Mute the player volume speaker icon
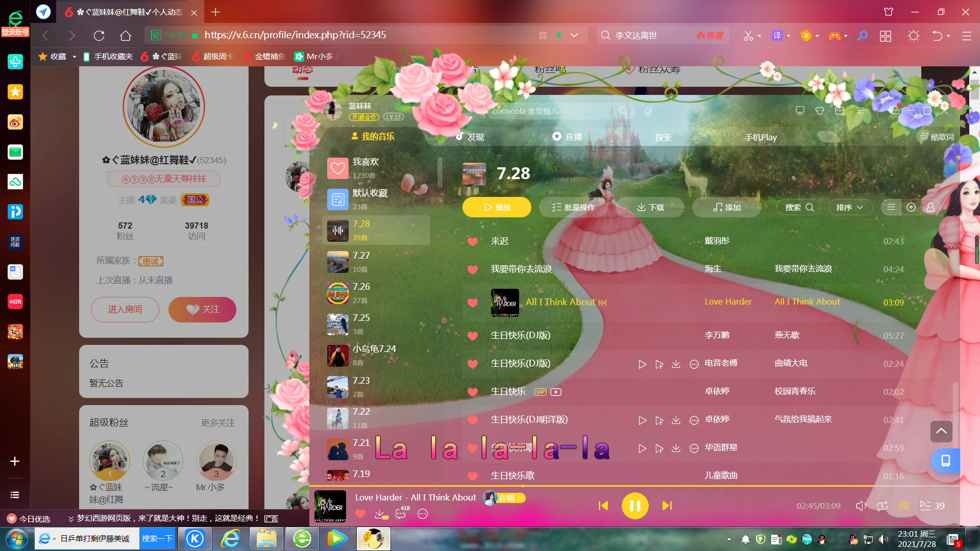 tap(861, 506)
